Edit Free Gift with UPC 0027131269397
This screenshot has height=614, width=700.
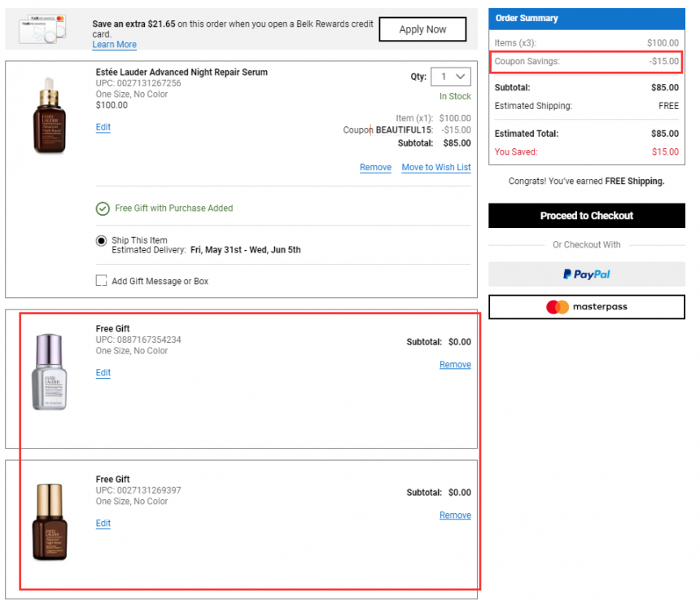pyautogui.click(x=103, y=524)
